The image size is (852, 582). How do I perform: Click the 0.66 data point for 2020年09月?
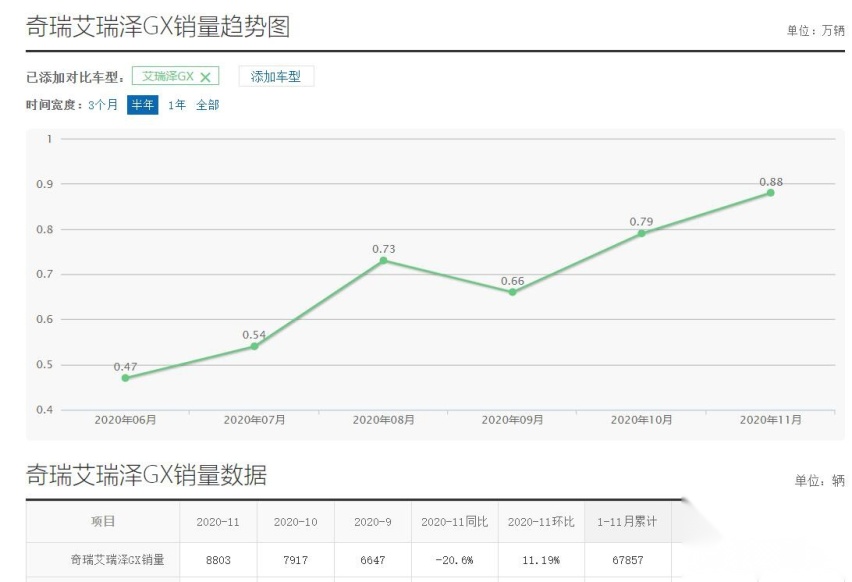(x=512, y=292)
